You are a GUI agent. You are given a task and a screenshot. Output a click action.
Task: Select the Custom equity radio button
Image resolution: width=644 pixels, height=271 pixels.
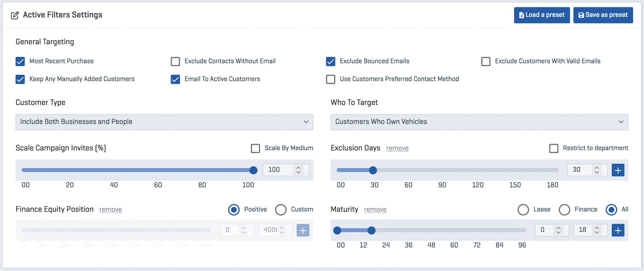(281, 210)
